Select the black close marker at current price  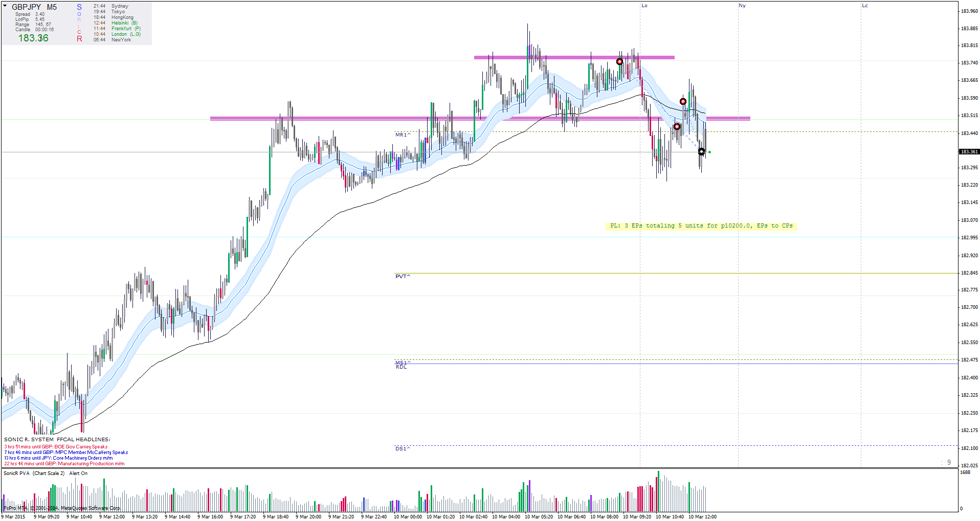[x=701, y=152]
